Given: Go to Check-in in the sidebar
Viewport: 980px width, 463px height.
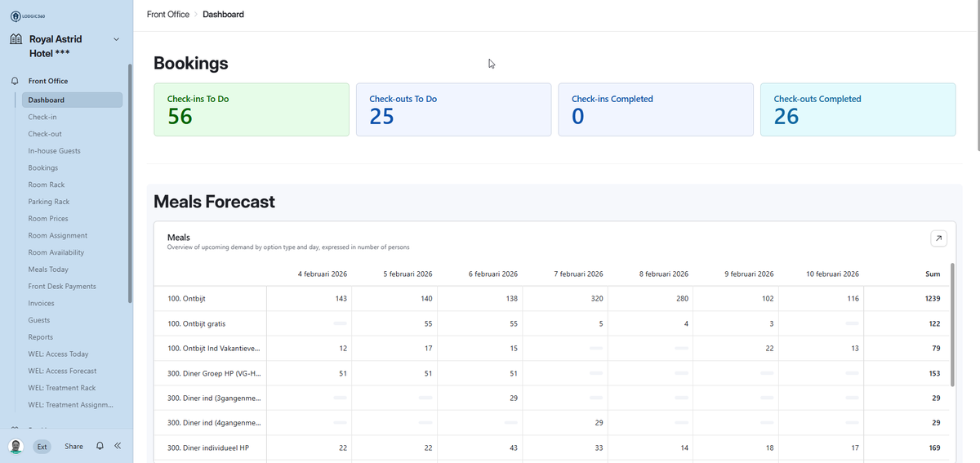Looking at the screenshot, I should pyautogui.click(x=42, y=117).
